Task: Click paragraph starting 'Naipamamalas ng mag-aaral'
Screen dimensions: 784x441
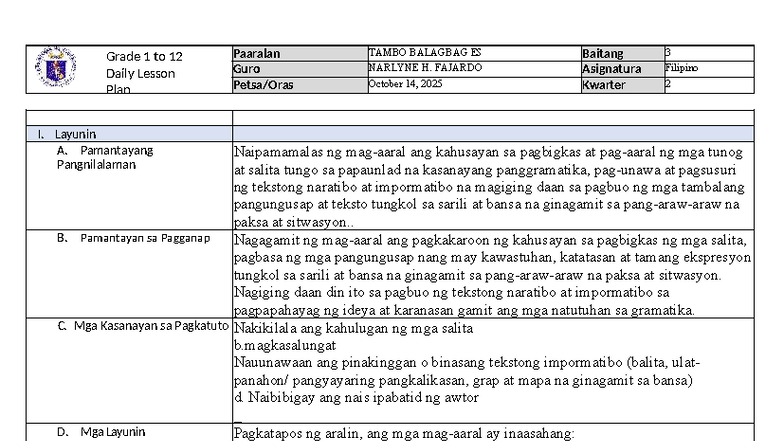Action: tap(490, 186)
